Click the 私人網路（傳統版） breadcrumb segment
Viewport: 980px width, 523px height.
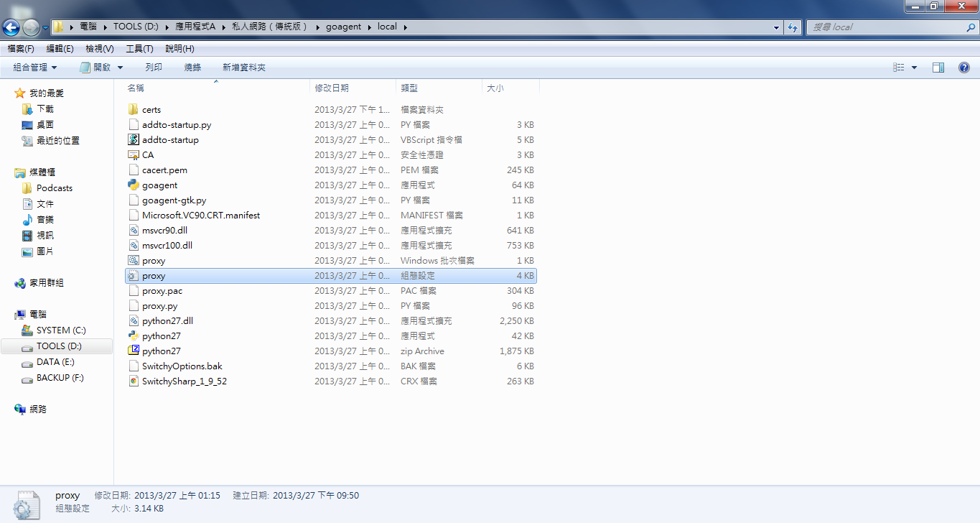(x=269, y=27)
